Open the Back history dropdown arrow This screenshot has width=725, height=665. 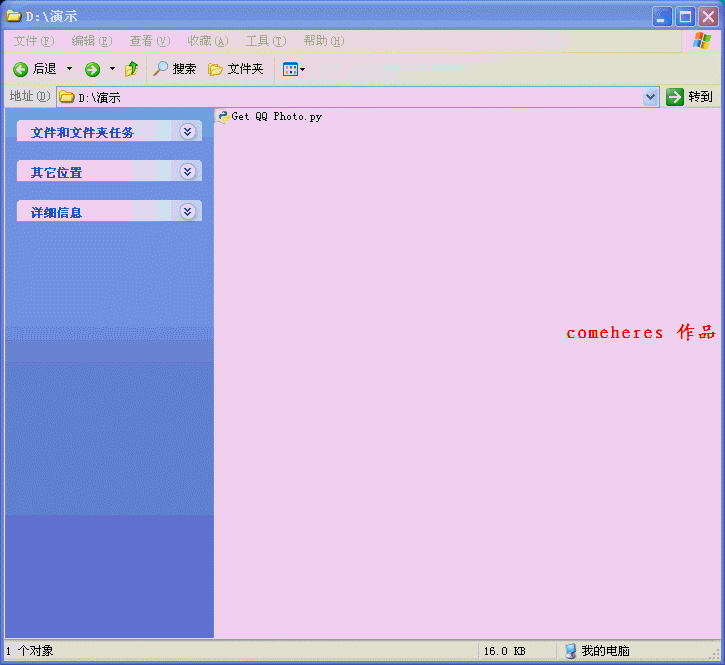click(69, 68)
